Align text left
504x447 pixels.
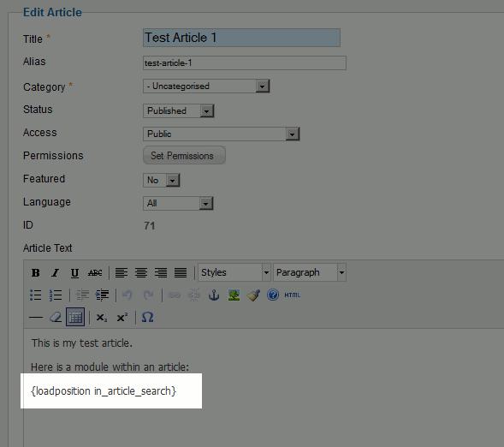point(122,272)
